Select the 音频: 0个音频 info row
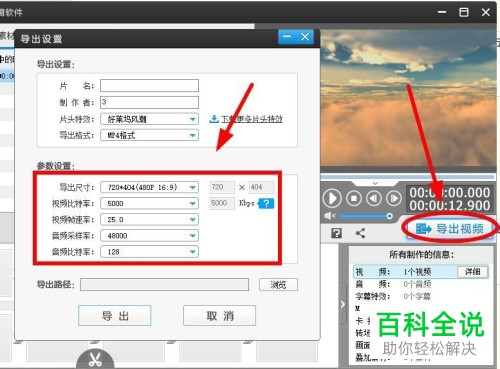Screen dimensions: 500x369 394,284
